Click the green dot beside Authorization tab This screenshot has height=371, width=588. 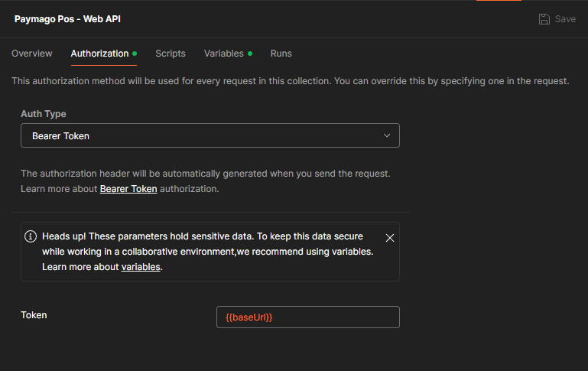coord(135,54)
